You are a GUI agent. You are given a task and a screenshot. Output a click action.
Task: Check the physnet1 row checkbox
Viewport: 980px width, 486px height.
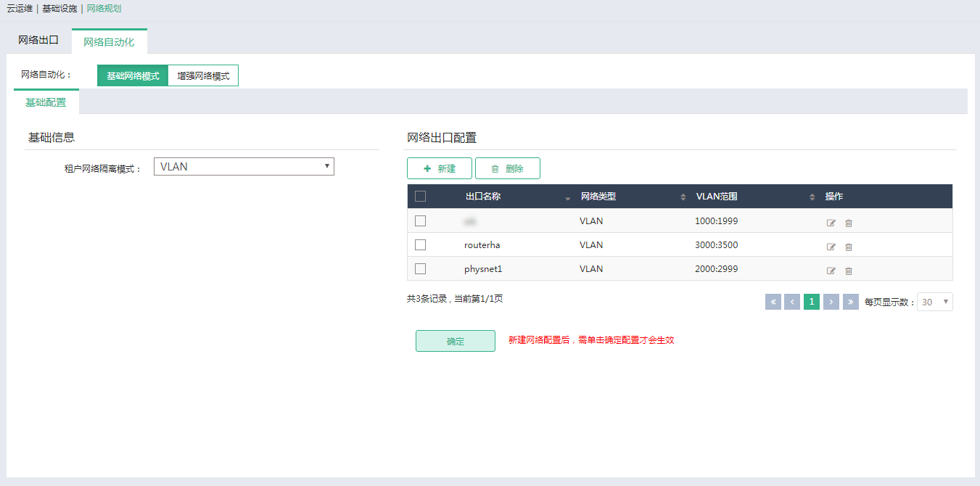tap(420, 269)
